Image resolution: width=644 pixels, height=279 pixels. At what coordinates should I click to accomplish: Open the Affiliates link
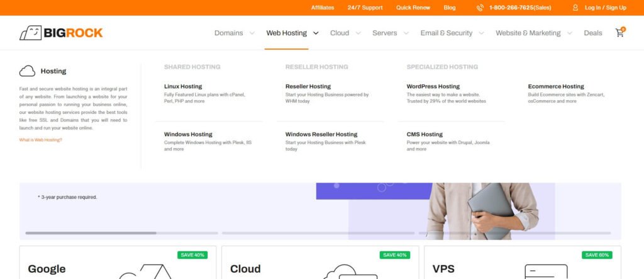(x=323, y=8)
